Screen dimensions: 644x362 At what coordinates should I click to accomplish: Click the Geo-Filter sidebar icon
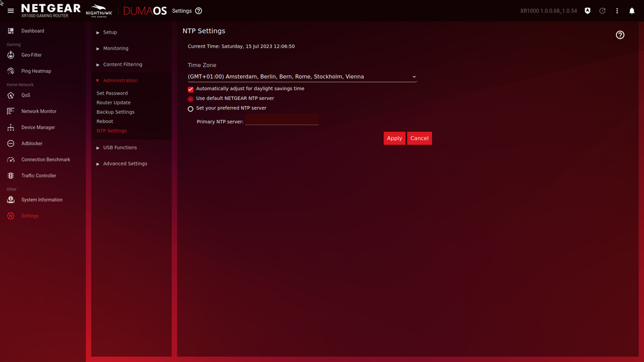[x=11, y=55]
